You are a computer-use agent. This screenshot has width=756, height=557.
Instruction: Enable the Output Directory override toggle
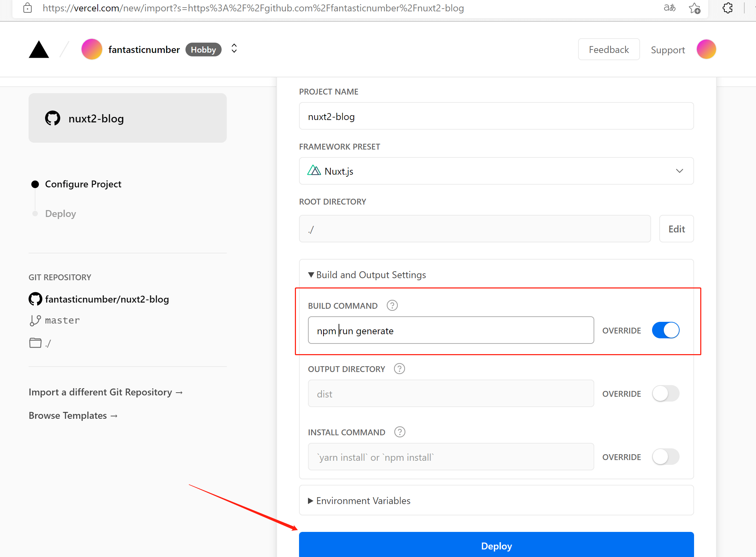click(x=666, y=393)
